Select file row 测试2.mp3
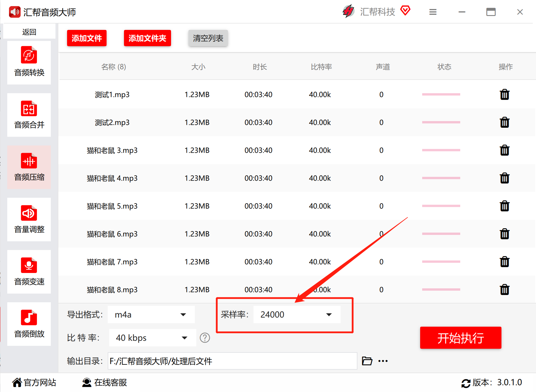Image resolution: width=536 pixels, height=392 pixels. point(297,122)
